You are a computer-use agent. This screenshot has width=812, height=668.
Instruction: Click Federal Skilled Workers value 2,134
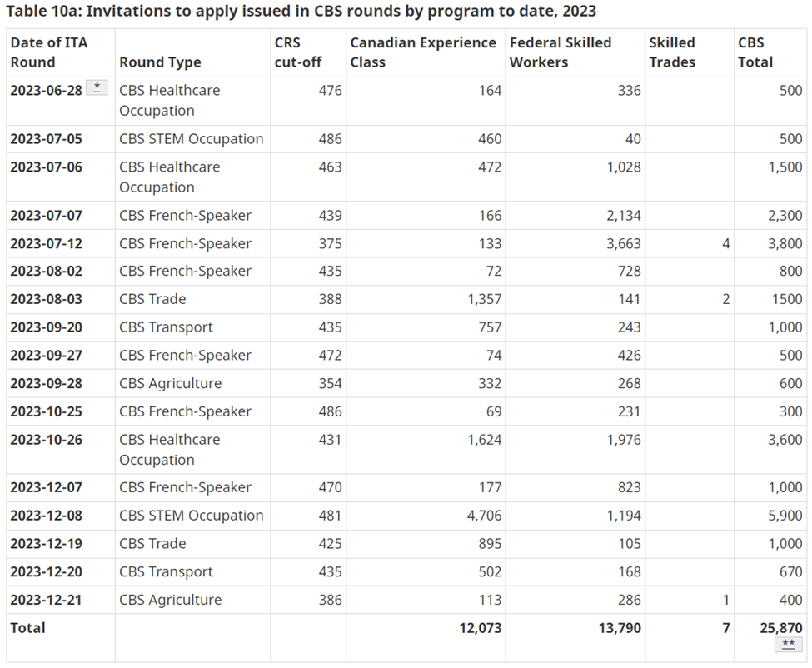(x=624, y=216)
